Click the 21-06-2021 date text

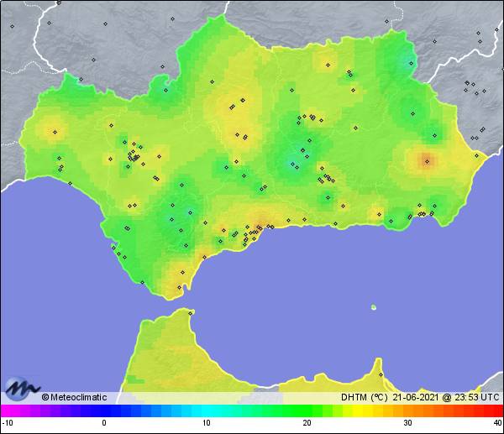[x=415, y=397]
